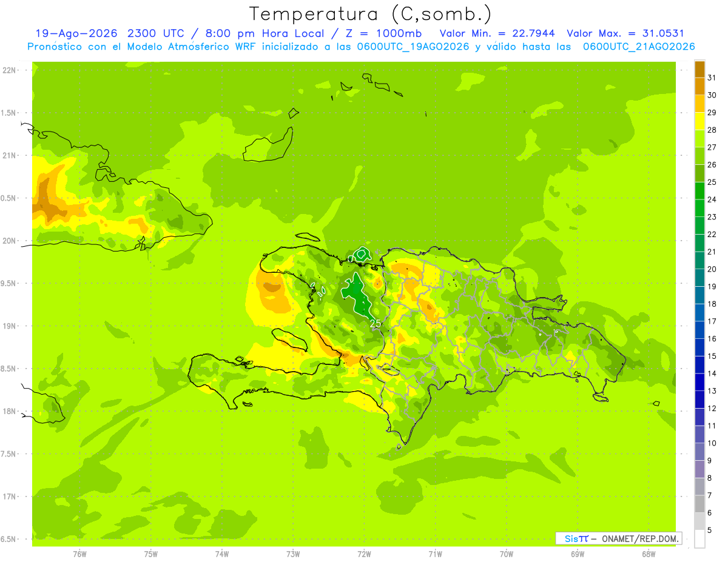
Task: Click the "19N" latitude label
Action: [10, 326]
